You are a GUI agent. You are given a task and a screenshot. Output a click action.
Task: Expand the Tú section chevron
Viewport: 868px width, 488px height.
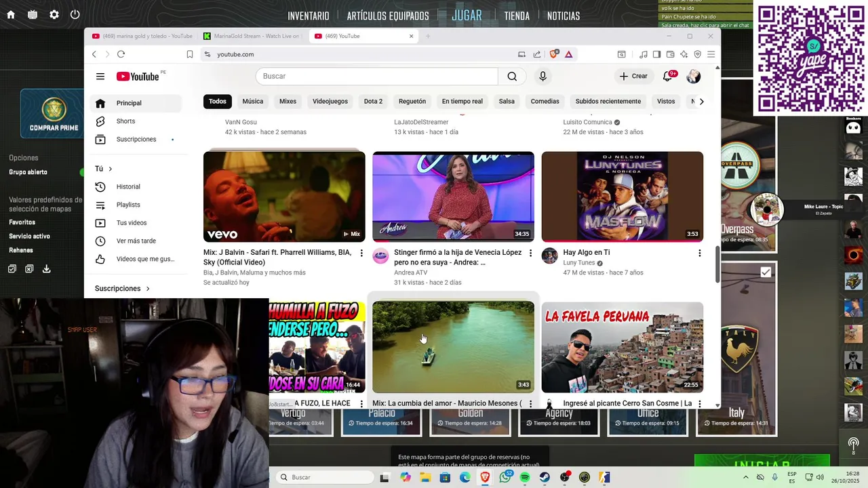[111, 169]
